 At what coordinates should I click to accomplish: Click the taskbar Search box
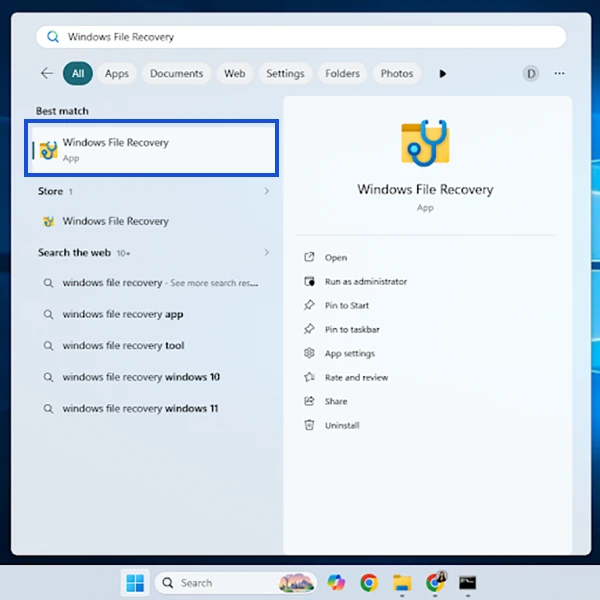click(x=236, y=583)
